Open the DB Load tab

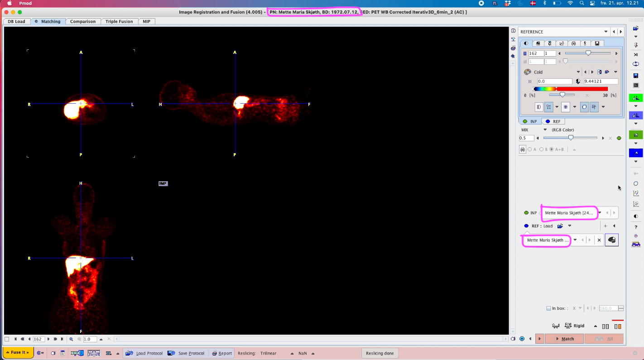[16, 21]
